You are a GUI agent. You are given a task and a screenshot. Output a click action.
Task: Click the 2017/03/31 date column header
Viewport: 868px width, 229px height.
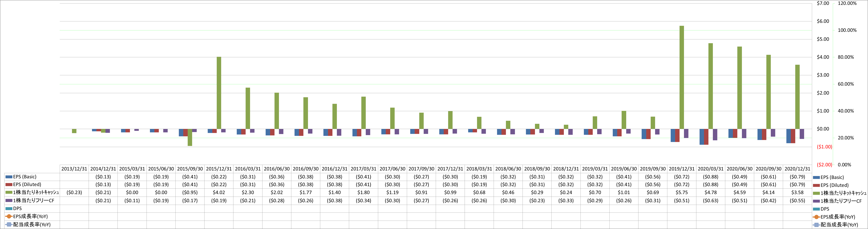364,169
